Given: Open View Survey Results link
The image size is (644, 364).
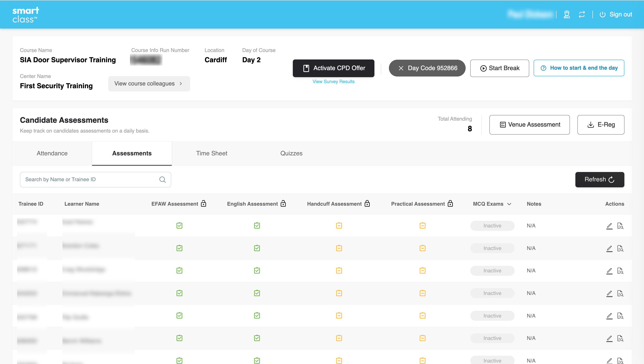Looking at the screenshot, I should (x=334, y=81).
